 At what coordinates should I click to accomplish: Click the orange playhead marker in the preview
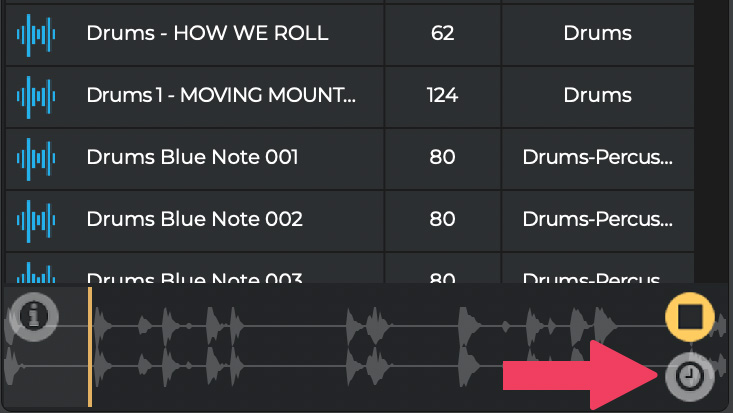(90, 347)
